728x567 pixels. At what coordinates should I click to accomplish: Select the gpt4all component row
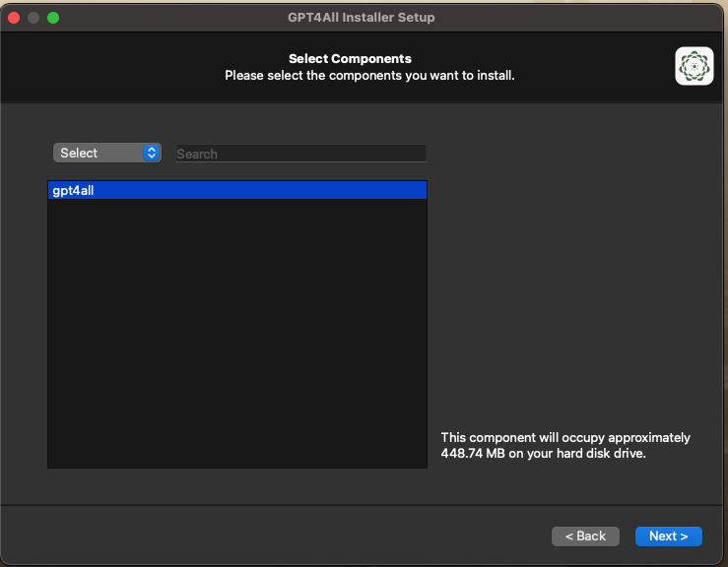pyautogui.click(x=237, y=190)
